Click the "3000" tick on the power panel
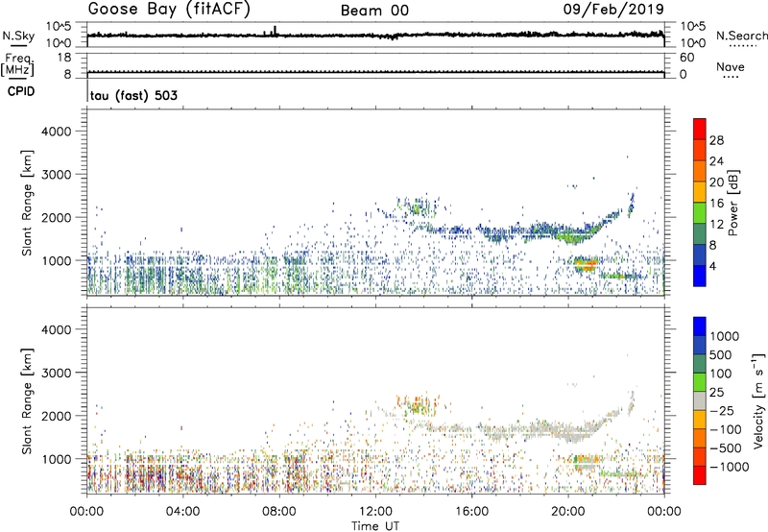The image size is (768, 532). (x=56, y=175)
